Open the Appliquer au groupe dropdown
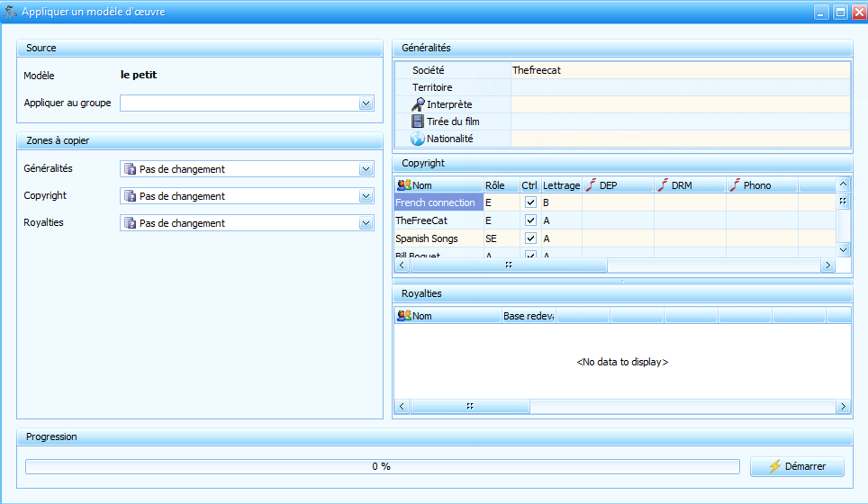868x504 pixels. 366,103
